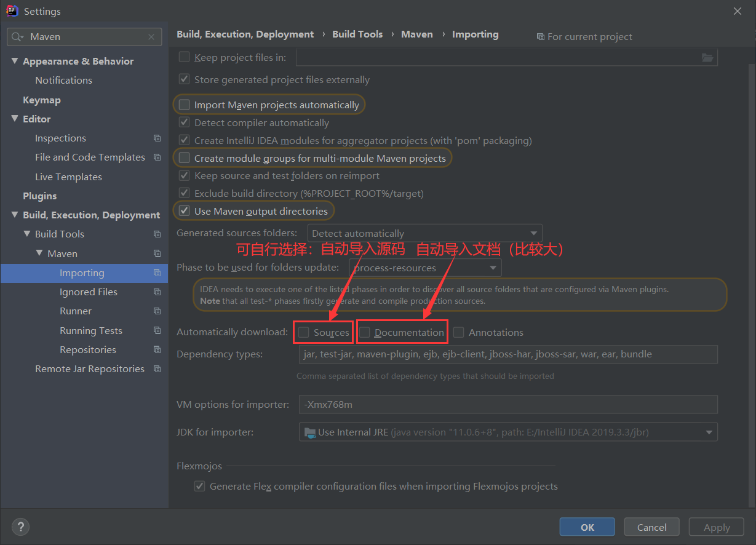Click the project-level icon beside Repositories
This screenshot has height=545, width=756.
157,350
